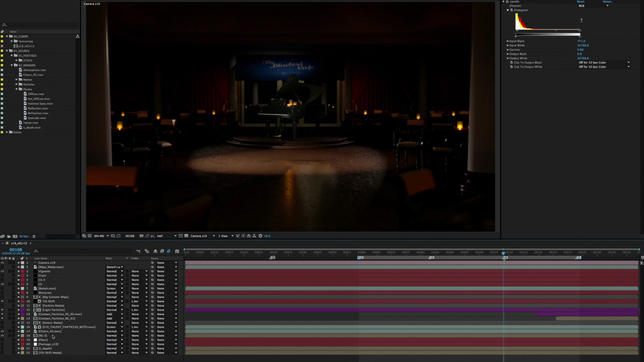Expand the Gamma property triangle
This screenshot has width=644, height=362.
pos(508,50)
